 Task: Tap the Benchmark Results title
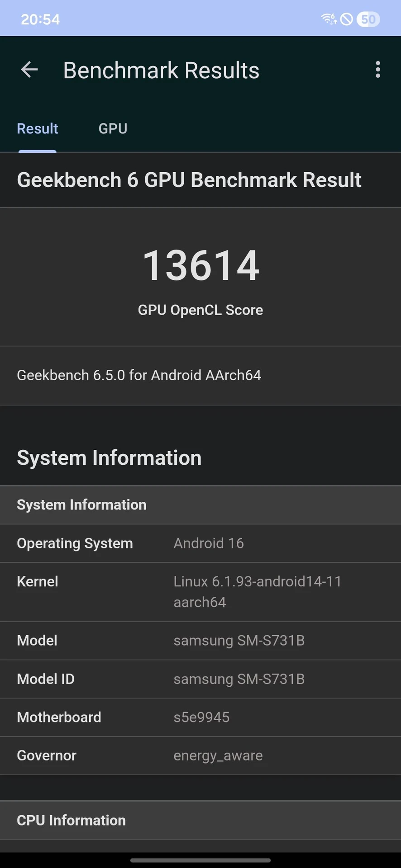coord(161,71)
